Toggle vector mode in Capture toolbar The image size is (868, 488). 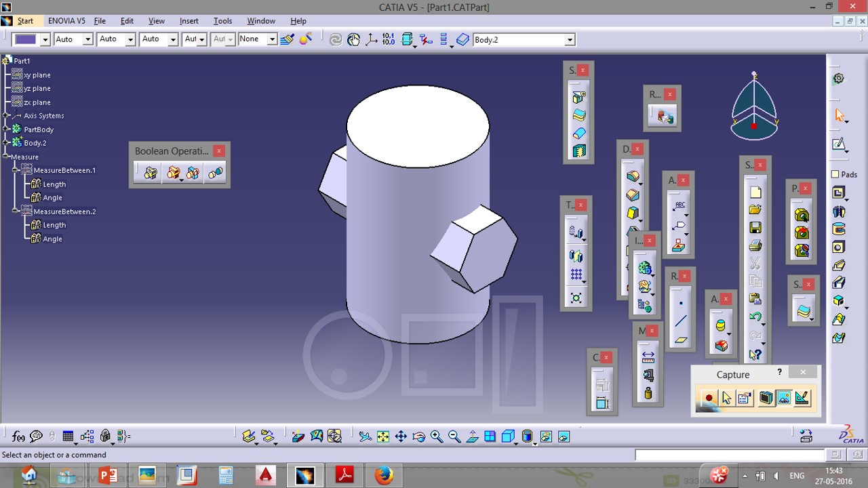802,399
